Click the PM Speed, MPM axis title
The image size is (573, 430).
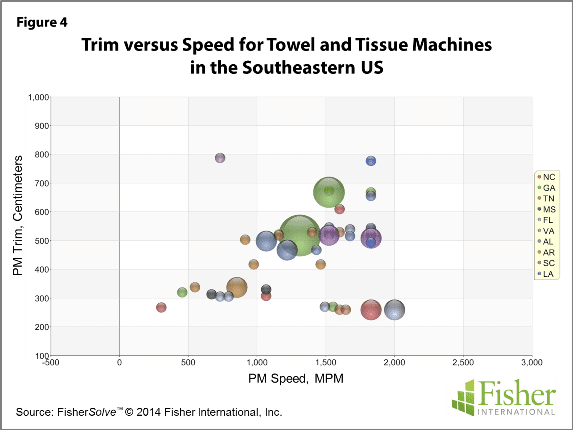(x=296, y=378)
